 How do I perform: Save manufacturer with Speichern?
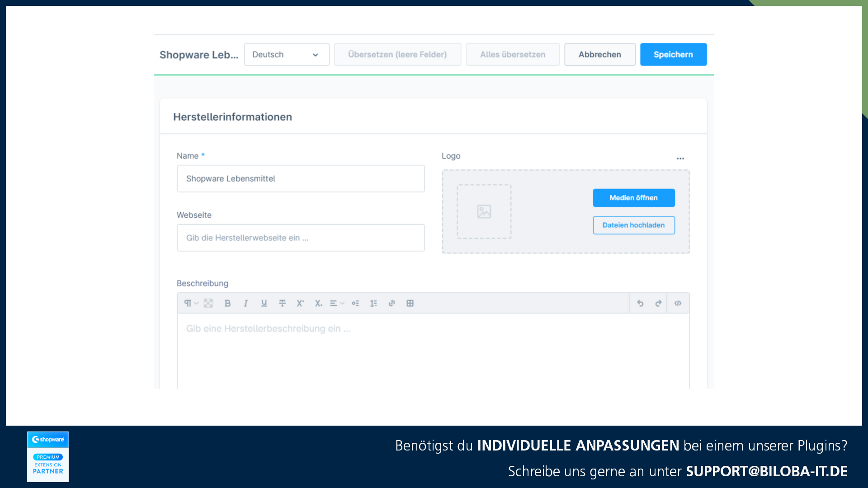[x=673, y=55]
